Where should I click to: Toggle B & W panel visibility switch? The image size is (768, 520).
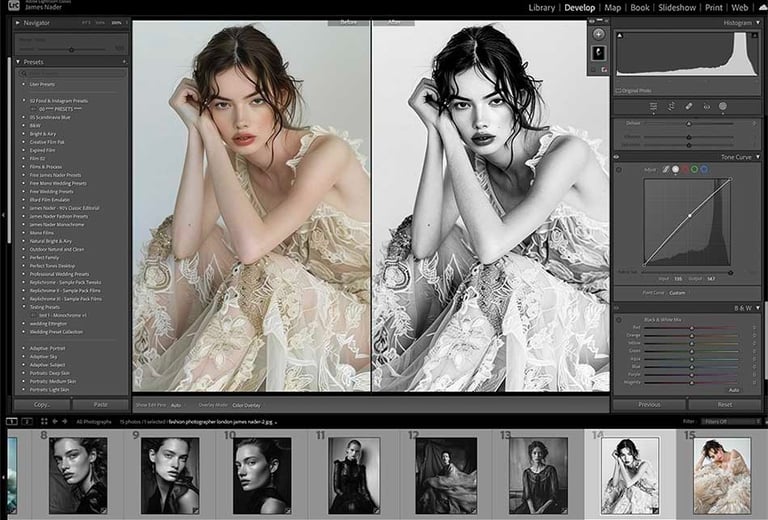click(x=616, y=308)
